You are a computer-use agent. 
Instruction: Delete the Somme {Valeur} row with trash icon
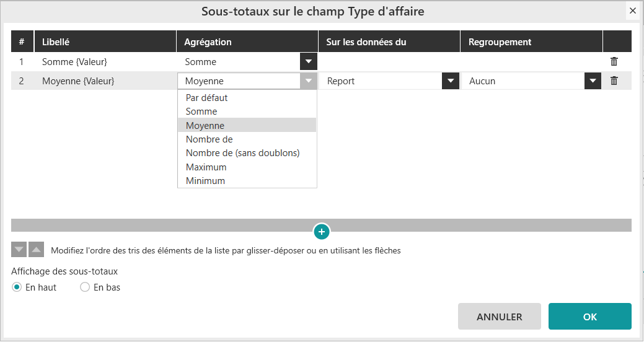coord(614,62)
